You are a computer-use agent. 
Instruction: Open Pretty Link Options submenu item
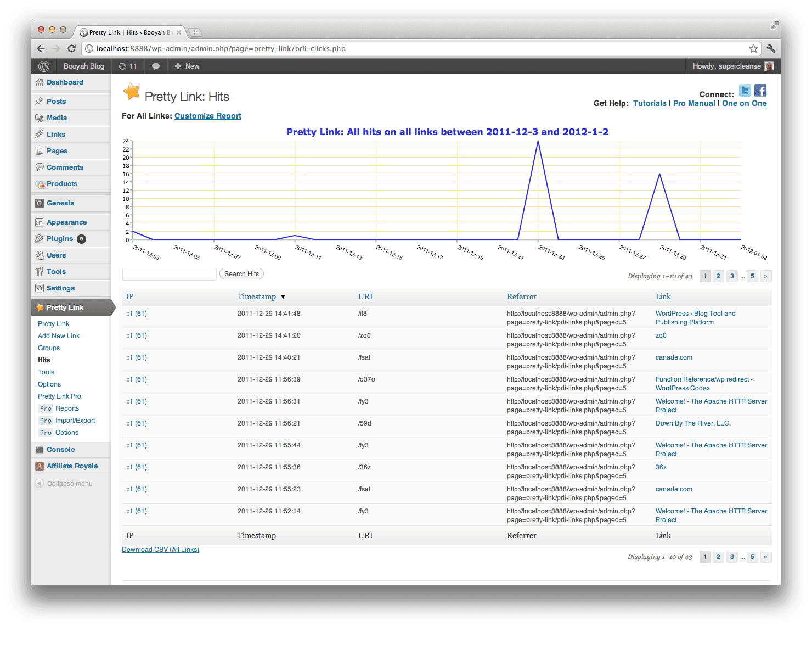point(49,384)
